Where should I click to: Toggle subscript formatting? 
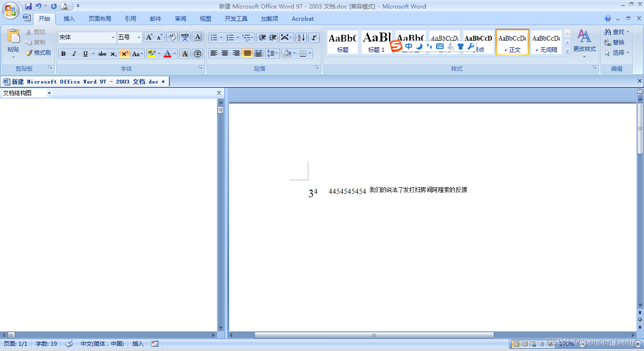[x=113, y=53]
